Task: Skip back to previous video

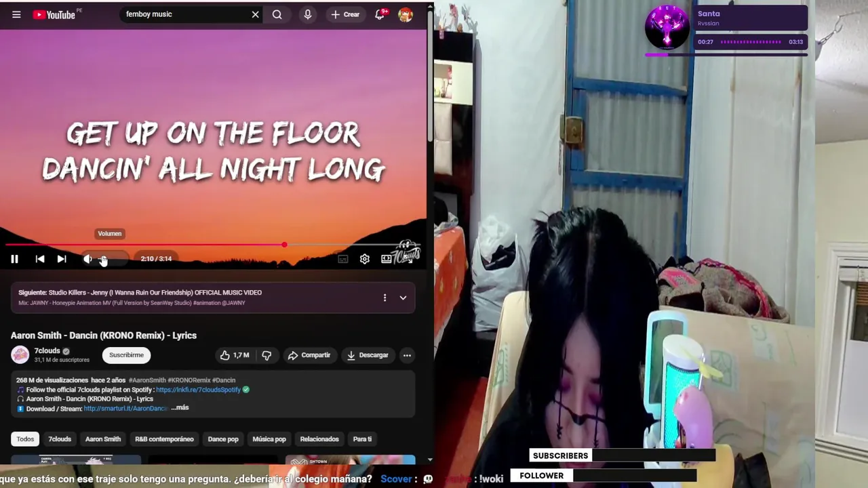Action: pos(40,259)
